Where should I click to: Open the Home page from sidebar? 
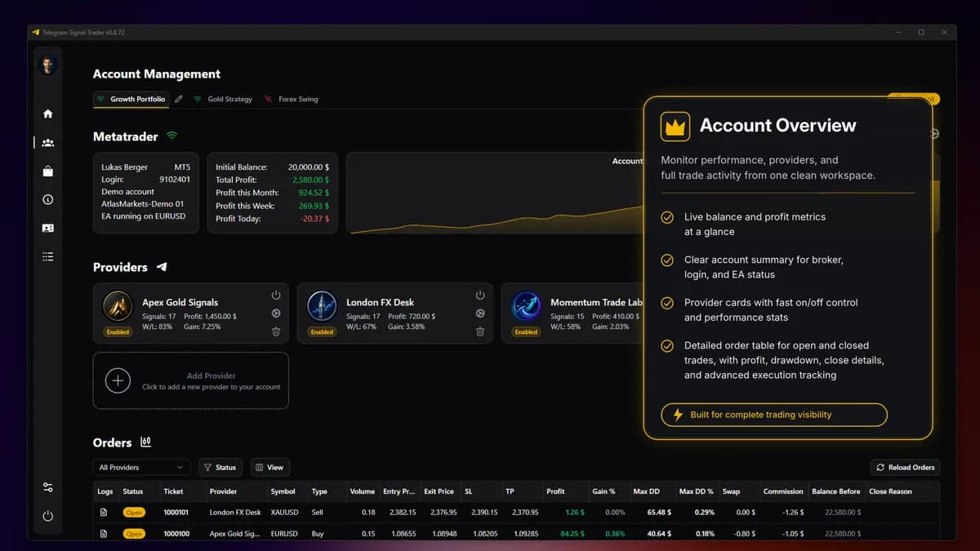48,113
